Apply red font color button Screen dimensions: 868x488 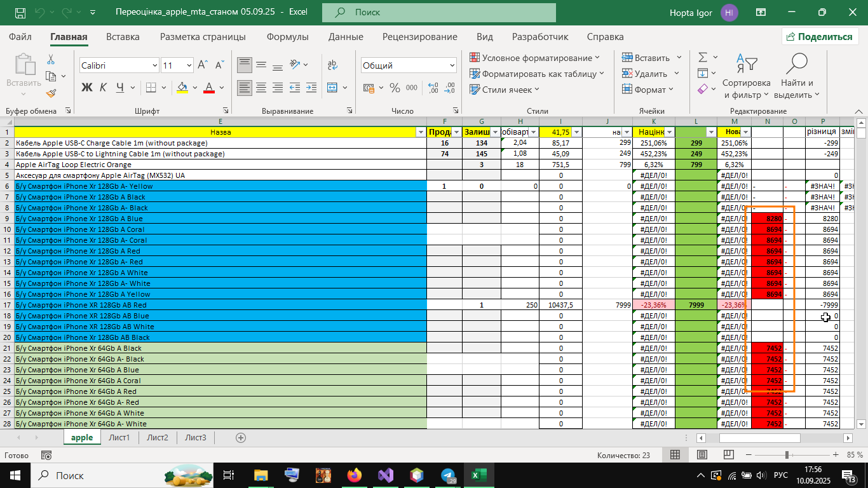pos(209,88)
